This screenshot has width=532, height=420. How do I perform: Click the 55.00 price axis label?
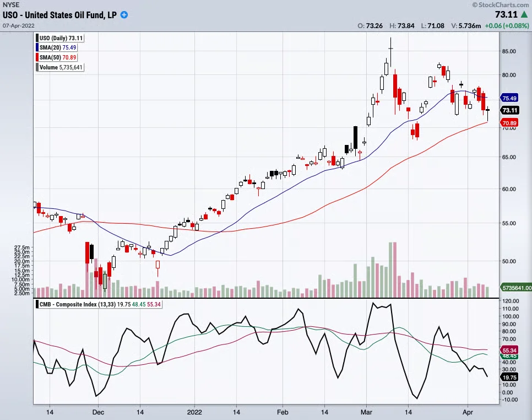[x=509, y=223]
